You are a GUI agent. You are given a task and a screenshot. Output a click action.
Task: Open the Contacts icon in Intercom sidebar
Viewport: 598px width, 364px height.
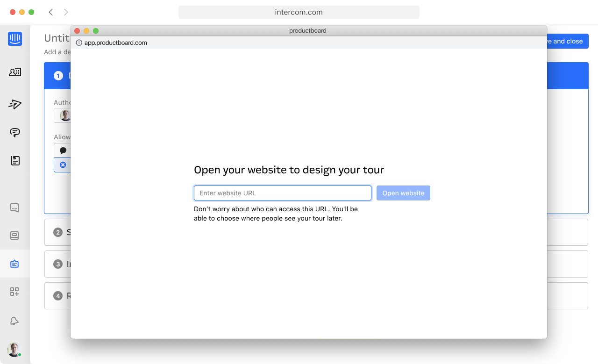click(x=15, y=72)
